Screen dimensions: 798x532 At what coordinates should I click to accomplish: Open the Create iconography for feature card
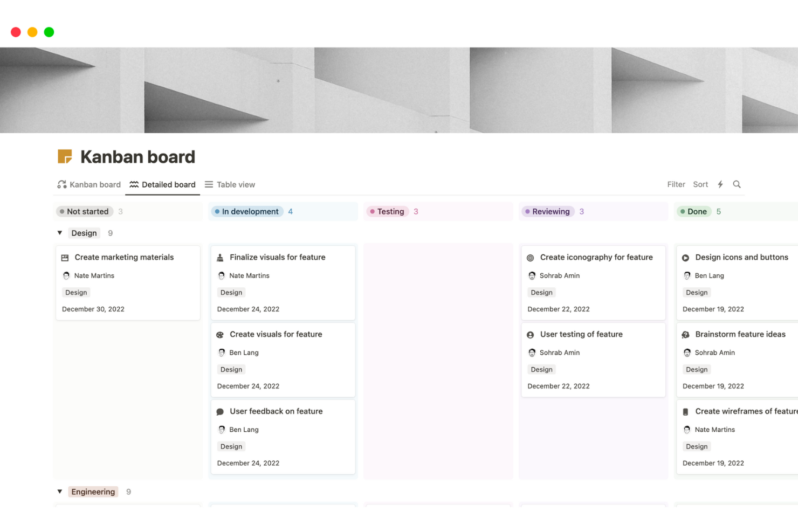[x=596, y=257]
